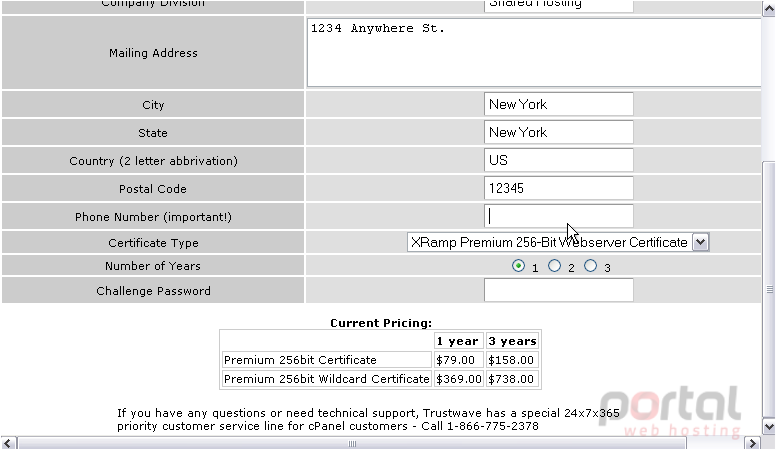
Task: Click the Challenge Password label
Action: pos(153,291)
